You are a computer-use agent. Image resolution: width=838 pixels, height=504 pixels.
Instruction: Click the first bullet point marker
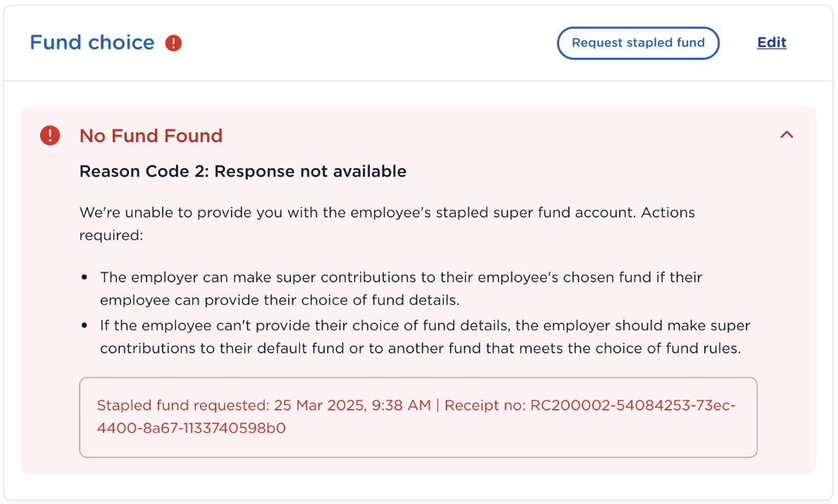click(x=85, y=278)
